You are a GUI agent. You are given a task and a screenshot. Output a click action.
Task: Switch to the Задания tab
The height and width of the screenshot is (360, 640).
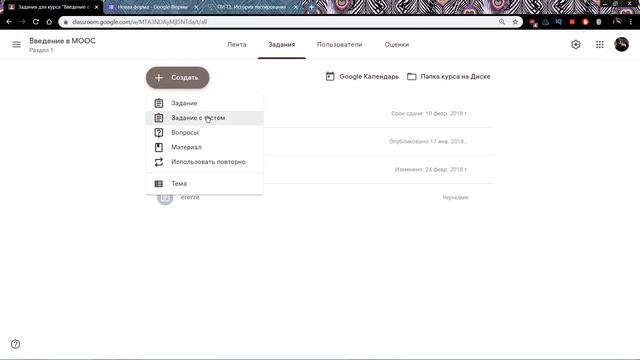pos(282,44)
